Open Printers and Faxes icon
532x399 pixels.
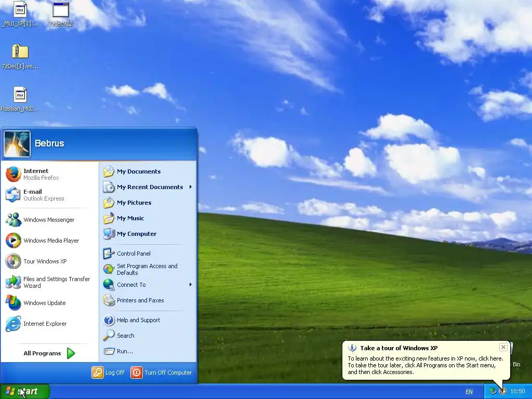[109, 300]
